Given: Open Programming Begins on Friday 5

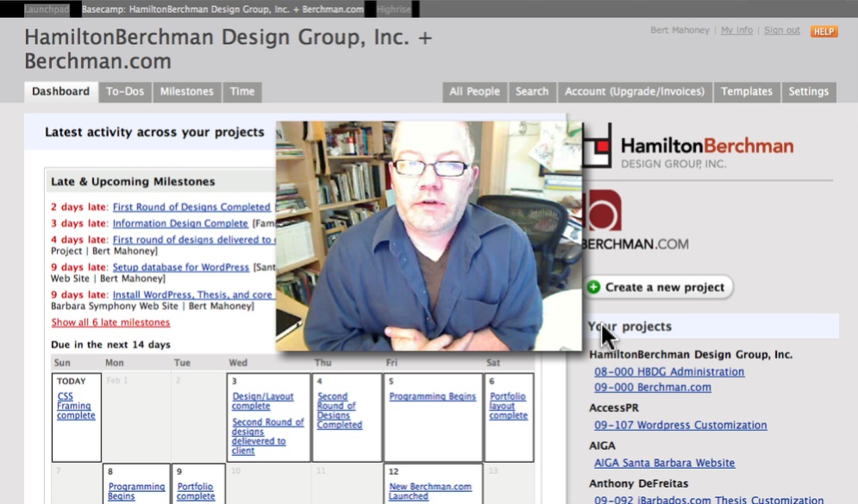Looking at the screenshot, I should point(432,396).
